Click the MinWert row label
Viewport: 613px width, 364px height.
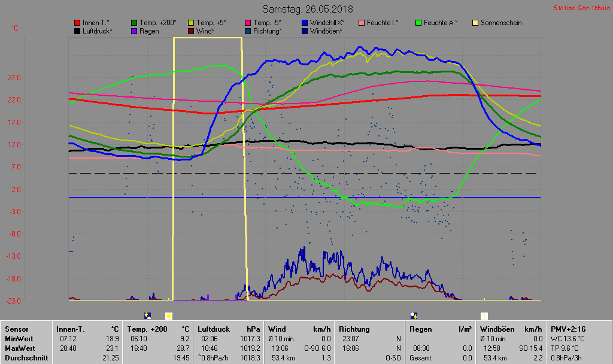point(19,339)
